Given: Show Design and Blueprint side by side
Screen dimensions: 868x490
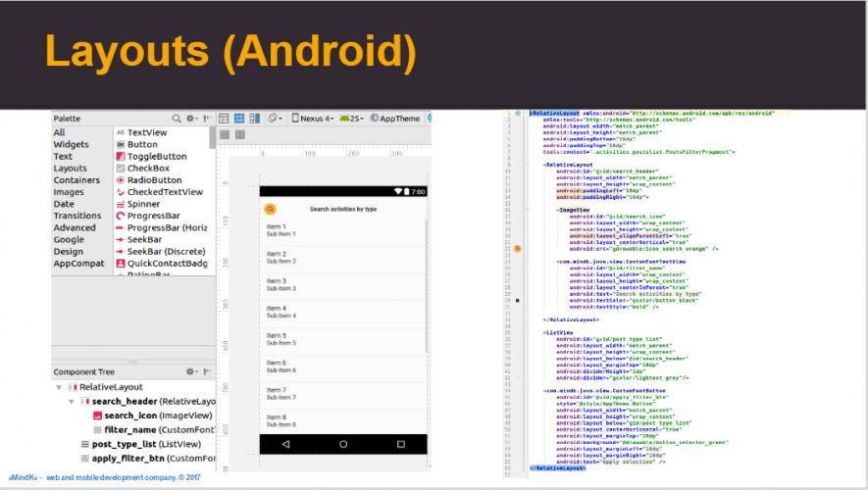Looking at the screenshot, I should pyautogui.click(x=254, y=118).
